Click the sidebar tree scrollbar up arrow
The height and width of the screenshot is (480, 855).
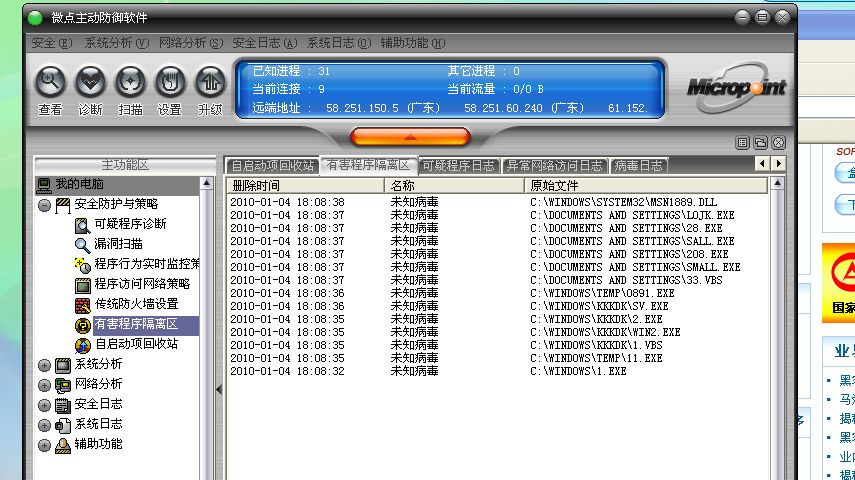pyautogui.click(x=206, y=184)
